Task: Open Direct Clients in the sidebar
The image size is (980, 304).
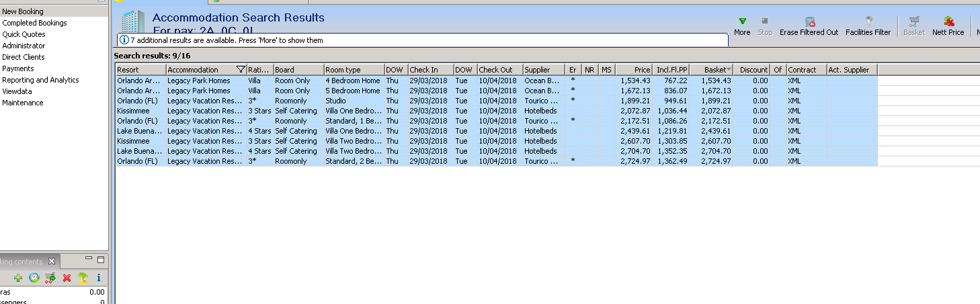Action: pos(24,57)
